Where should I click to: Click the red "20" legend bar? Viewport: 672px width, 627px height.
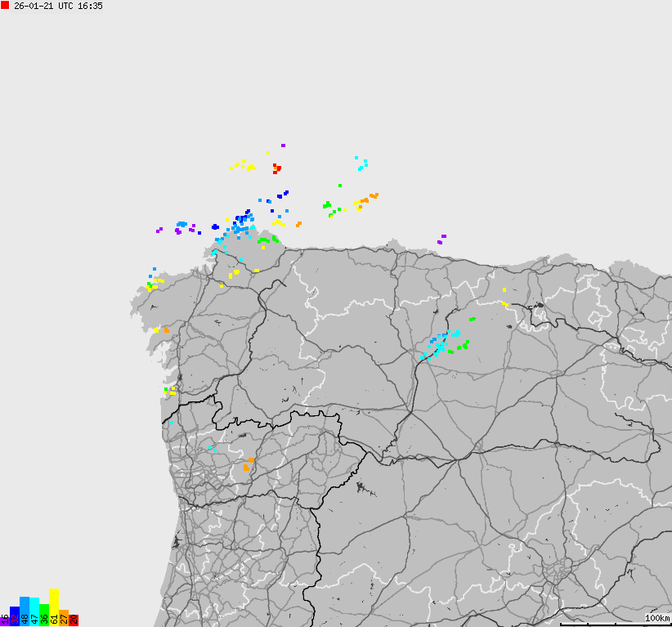(73, 621)
